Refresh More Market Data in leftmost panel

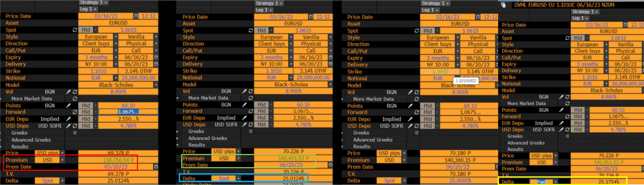pyautogui.click(x=75, y=99)
